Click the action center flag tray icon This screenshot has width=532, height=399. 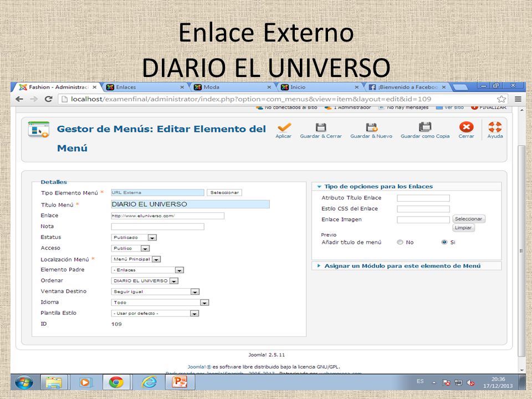click(x=446, y=382)
